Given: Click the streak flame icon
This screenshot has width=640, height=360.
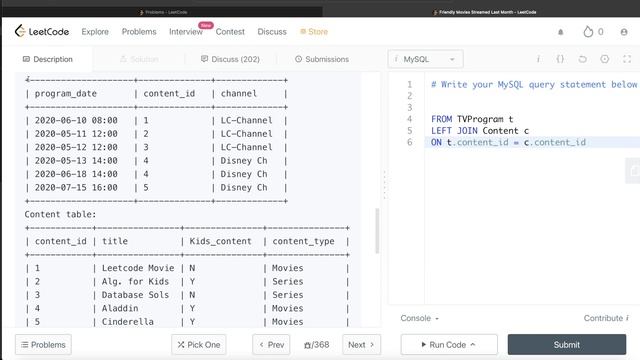Looking at the screenshot, I should click(x=588, y=31).
